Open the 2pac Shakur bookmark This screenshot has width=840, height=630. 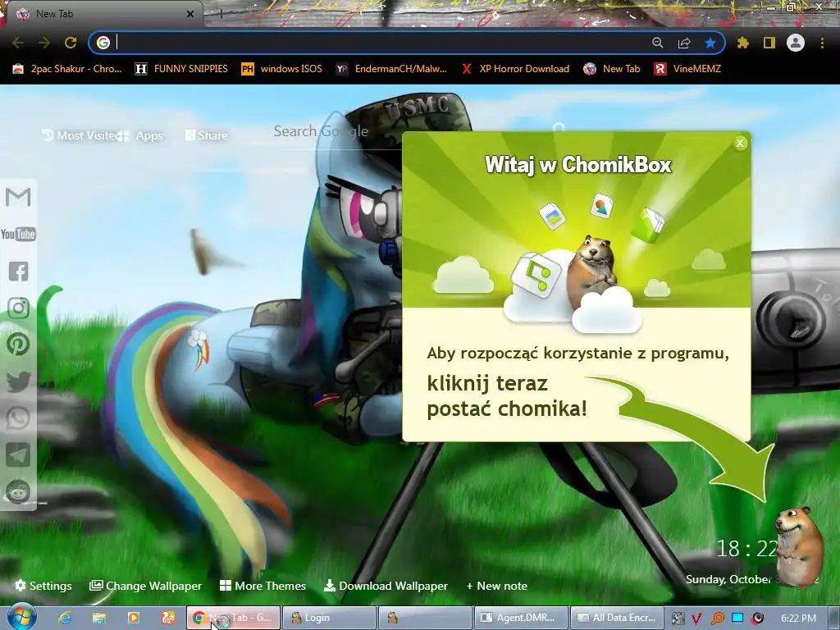click(x=67, y=69)
